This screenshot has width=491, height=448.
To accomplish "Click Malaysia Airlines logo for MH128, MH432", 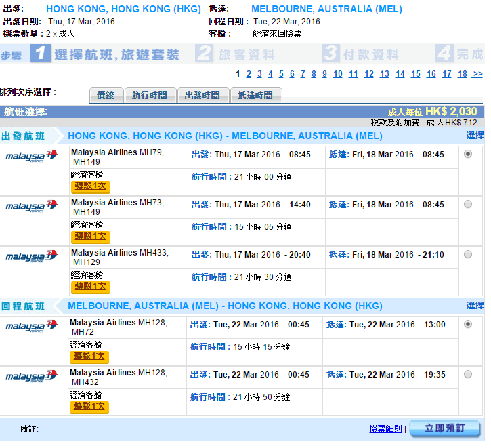I will tap(32, 376).
